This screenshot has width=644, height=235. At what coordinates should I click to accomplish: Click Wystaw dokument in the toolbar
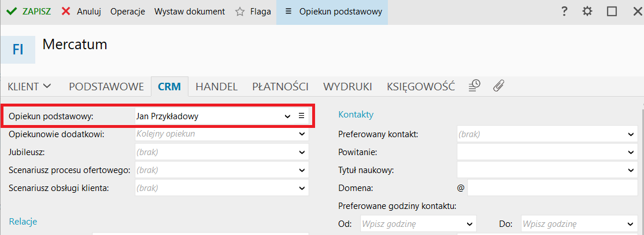(189, 12)
